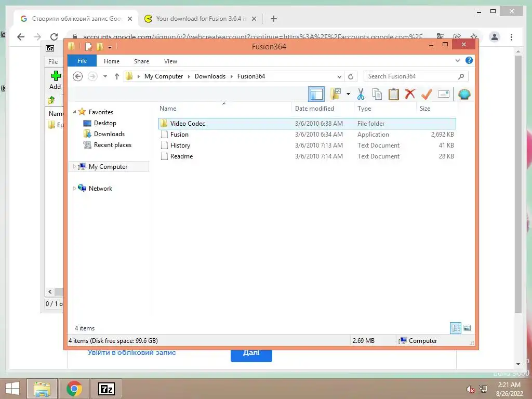This screenshot has width=532, height=399.
Task: Open the address bar history dropdown
Action: (x=339, y=76)
